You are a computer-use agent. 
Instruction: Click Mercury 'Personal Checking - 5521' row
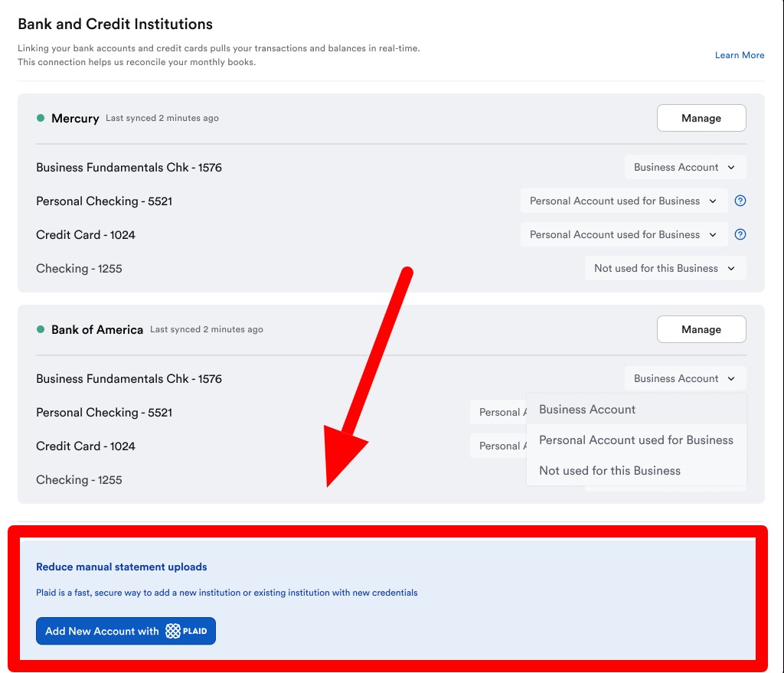(x=104, y=201)
